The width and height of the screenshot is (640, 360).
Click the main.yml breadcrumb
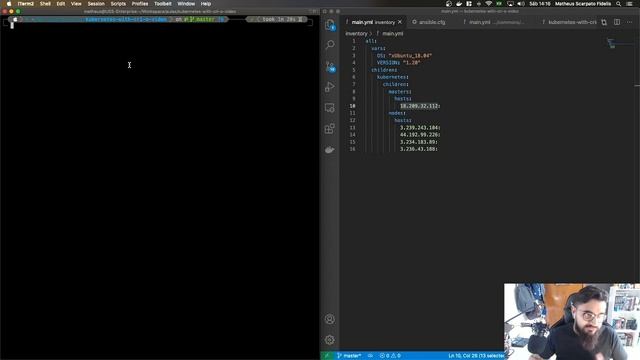[x=393, y=33]
